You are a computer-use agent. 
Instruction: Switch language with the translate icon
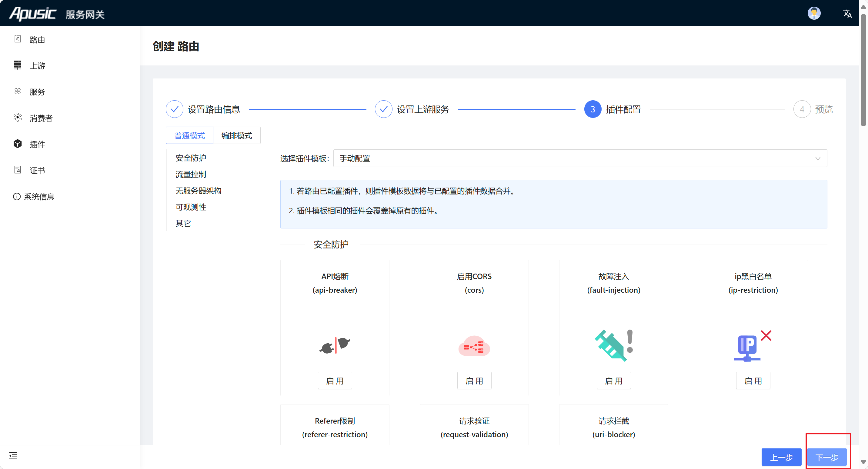tap(847, 14)
